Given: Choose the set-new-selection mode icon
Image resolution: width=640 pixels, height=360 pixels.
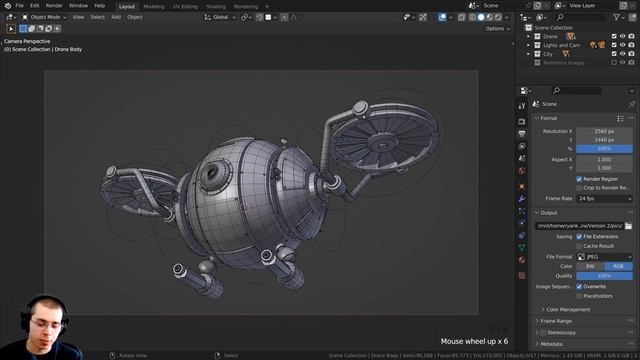Looking at the screenshot, I should [x=23, y=29].
